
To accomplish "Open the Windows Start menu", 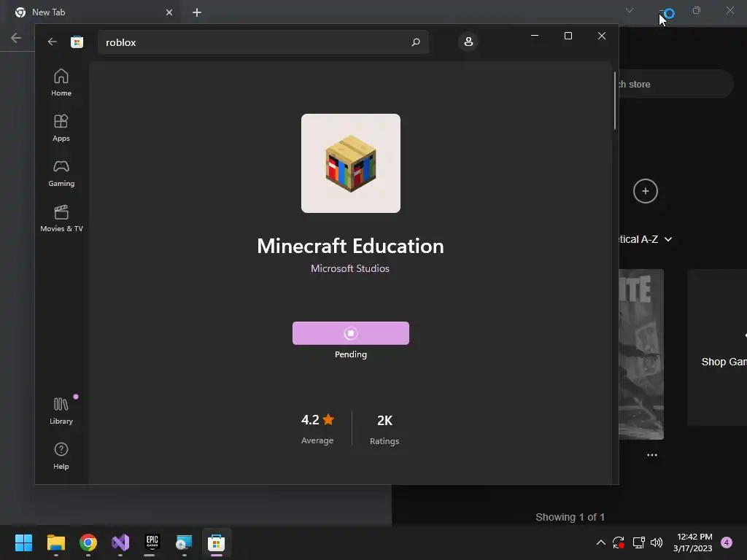I will click(23, 542).
